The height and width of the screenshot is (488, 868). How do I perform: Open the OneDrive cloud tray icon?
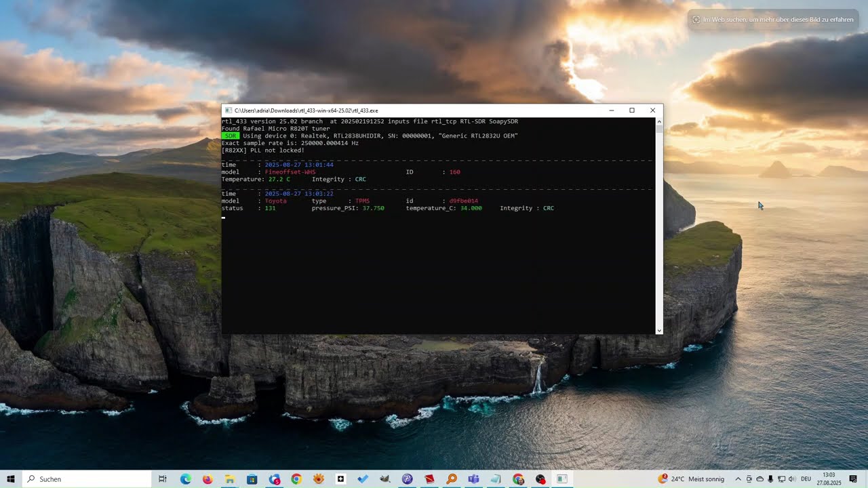coord(759,479)
